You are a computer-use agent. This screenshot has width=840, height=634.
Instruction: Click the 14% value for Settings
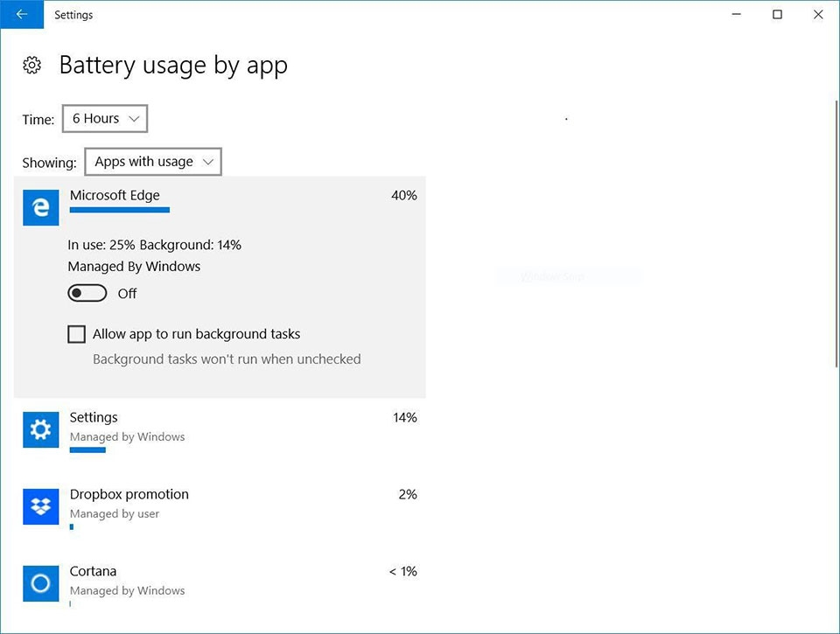pos(405,418)
